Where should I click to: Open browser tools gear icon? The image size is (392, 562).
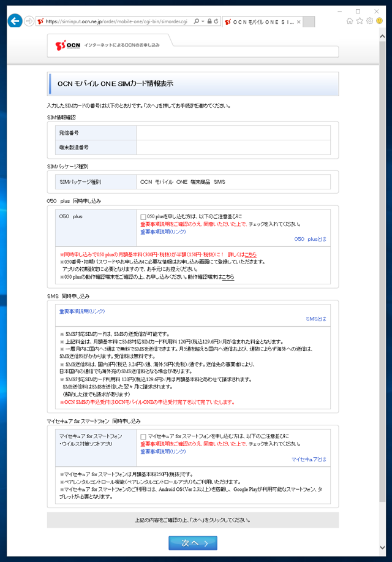[x=369, y=21]
